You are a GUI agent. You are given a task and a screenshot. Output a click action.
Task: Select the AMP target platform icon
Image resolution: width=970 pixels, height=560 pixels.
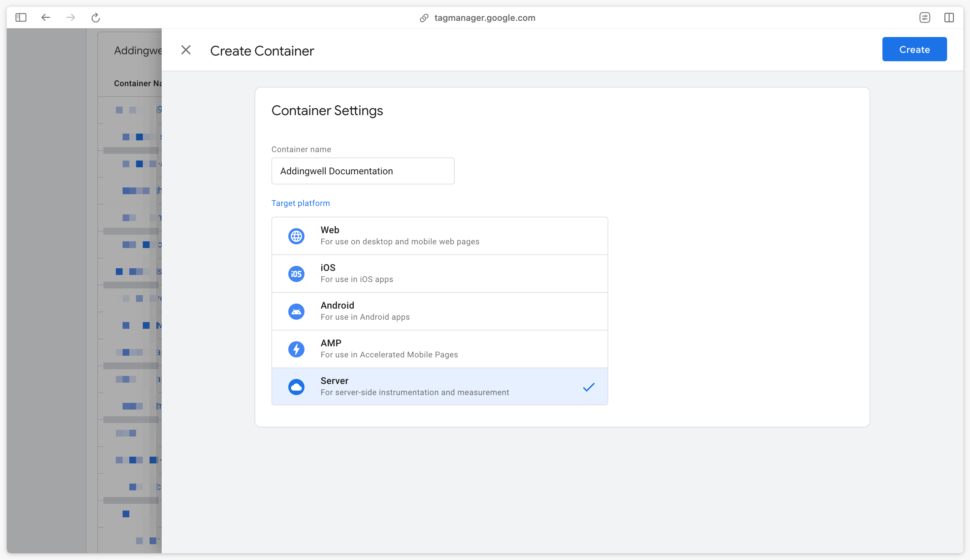coord(296,349)
